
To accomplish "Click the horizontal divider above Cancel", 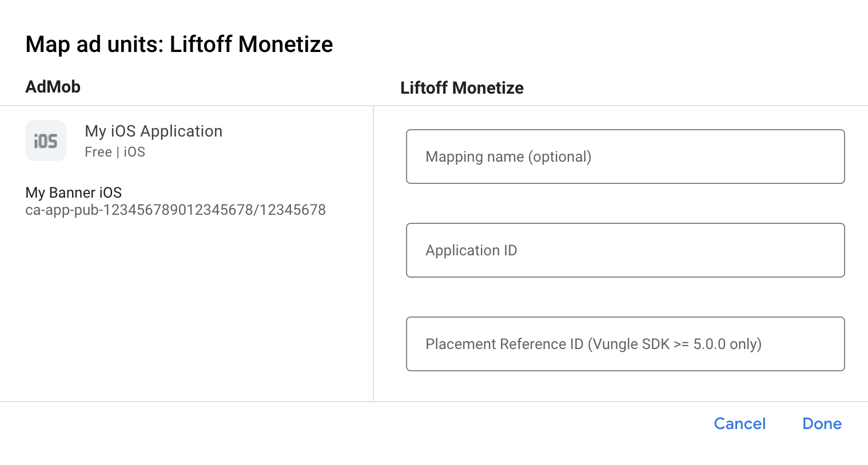I will click(435, 402).
